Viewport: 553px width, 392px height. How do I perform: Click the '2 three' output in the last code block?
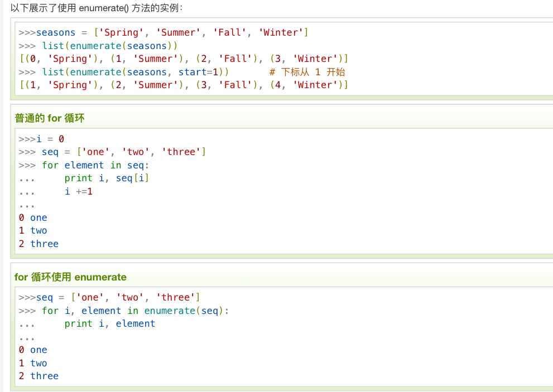point(39,376)
